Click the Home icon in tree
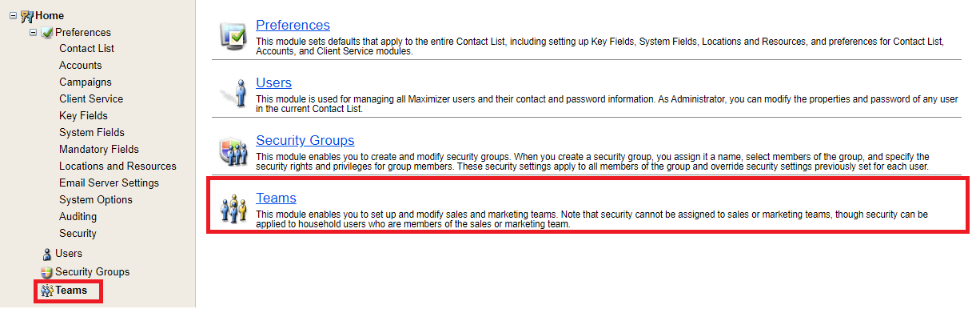The width and height of the screenshot is (980, 309). 26,15
